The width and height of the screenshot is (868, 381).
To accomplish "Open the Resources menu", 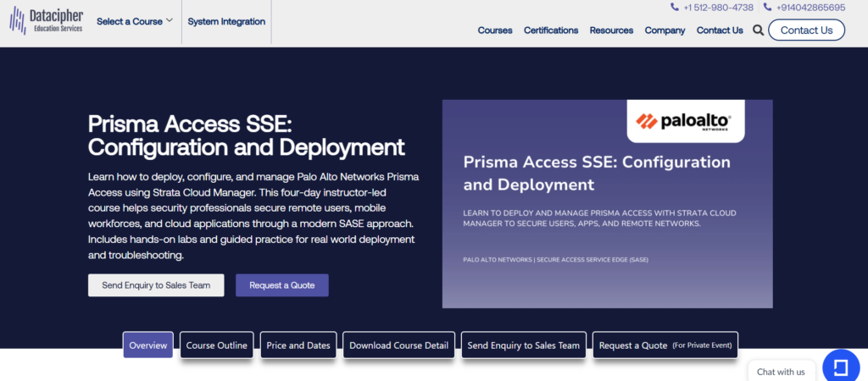I will pos(611,30).
